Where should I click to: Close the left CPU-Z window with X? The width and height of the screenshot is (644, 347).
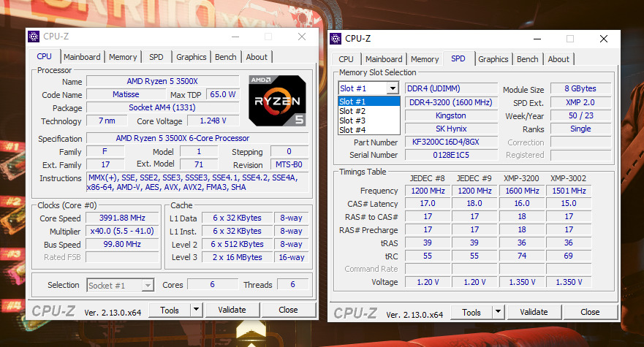pos(301,37)
